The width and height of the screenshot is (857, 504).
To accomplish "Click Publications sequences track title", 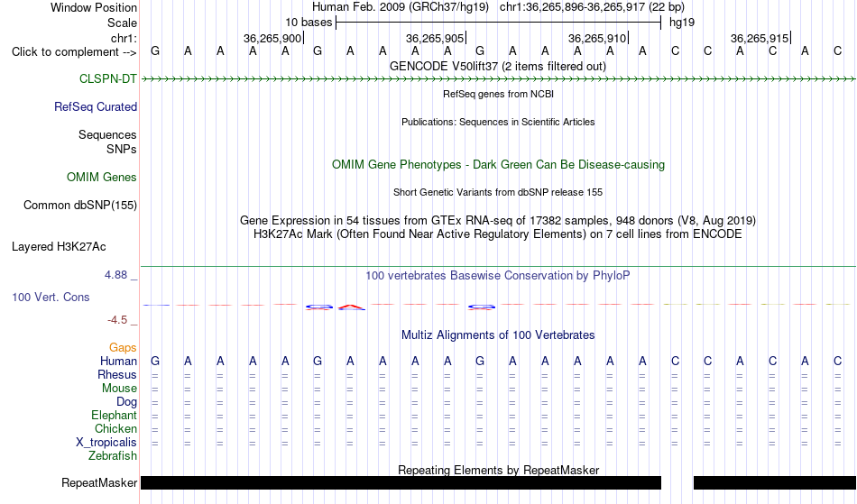I will (x=498, y=122).
